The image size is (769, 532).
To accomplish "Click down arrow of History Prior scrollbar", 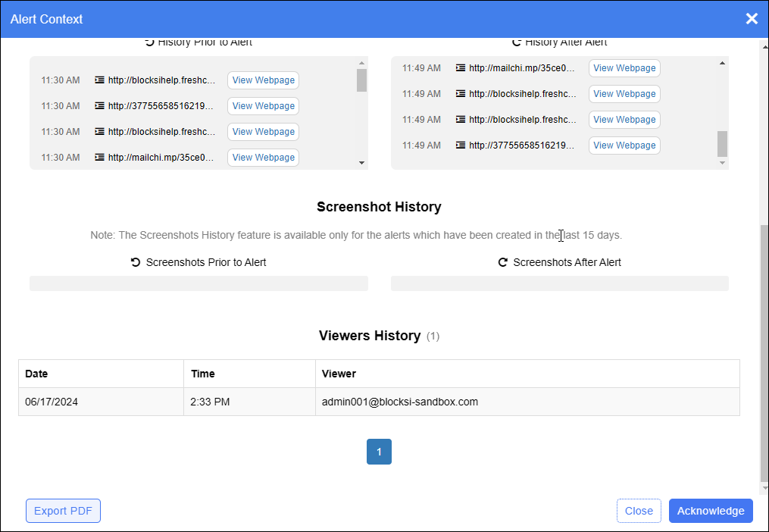I will tap(361, 163).
